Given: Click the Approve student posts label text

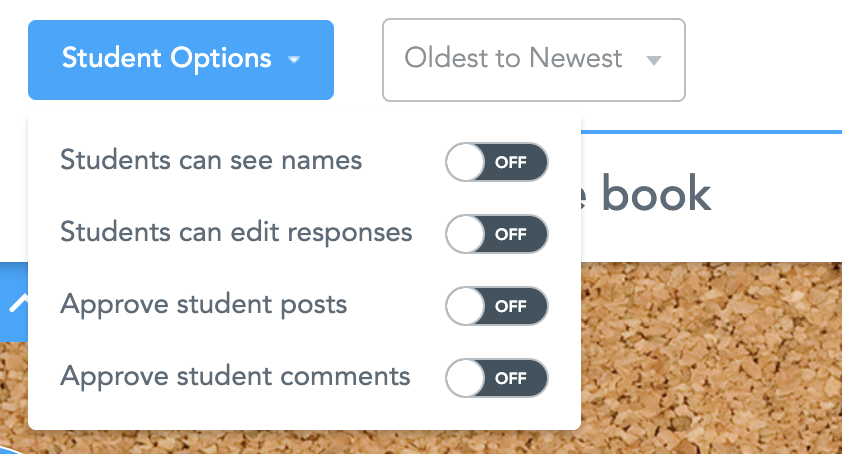Looking at the screenshot, I should [204, 304].
